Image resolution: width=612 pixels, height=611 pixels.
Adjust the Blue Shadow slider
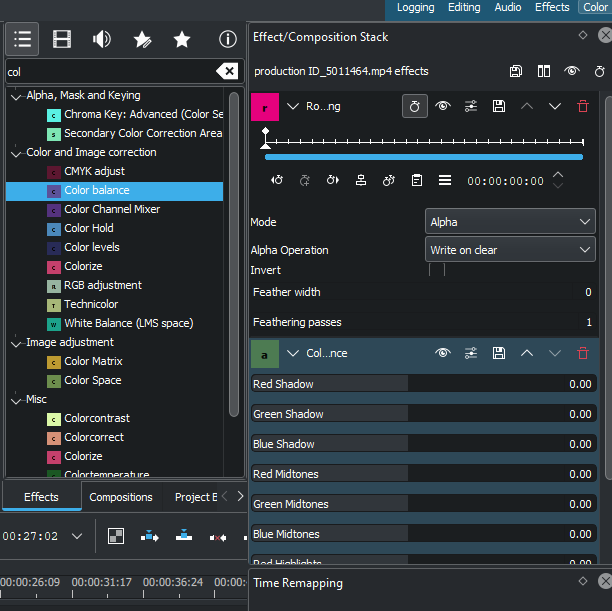[x=423, y=444]
